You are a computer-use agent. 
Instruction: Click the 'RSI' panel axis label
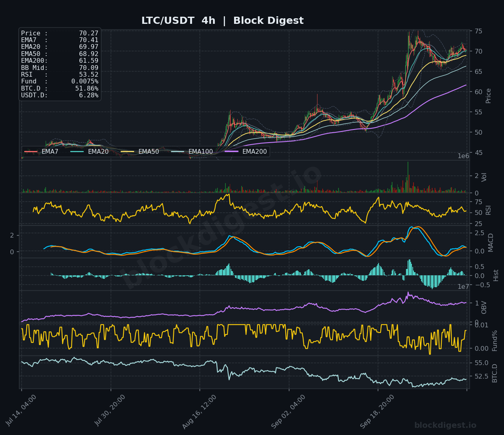click(489, 210)
